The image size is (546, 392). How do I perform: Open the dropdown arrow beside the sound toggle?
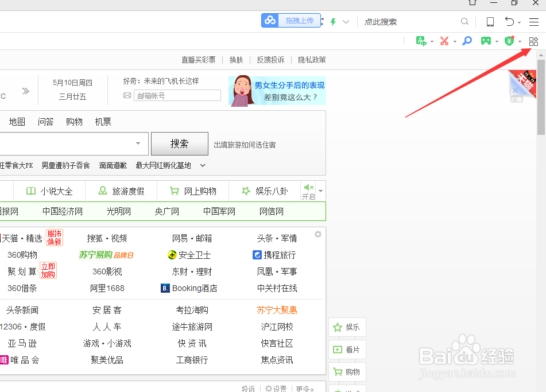pyautogui.click(x=321, y=191)
